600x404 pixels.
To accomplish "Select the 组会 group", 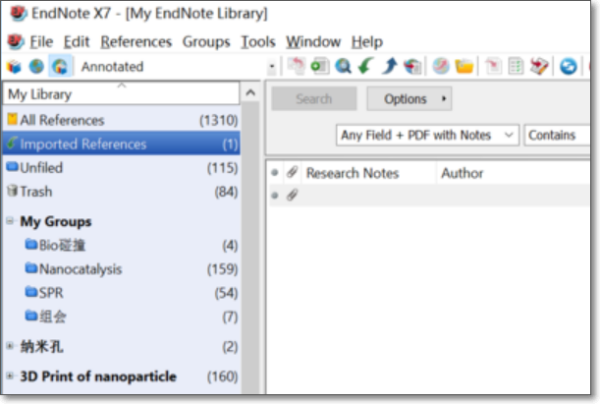I will point(121,316).
